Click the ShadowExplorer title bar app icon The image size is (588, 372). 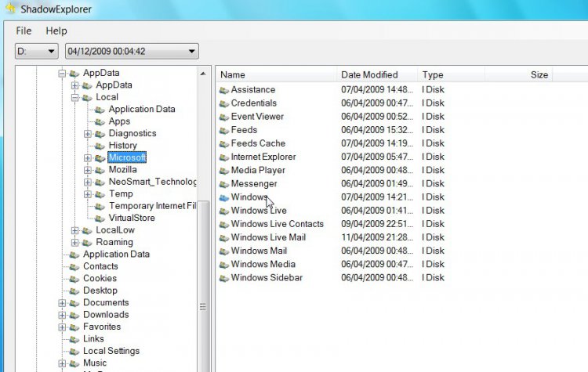coord(11,9)
